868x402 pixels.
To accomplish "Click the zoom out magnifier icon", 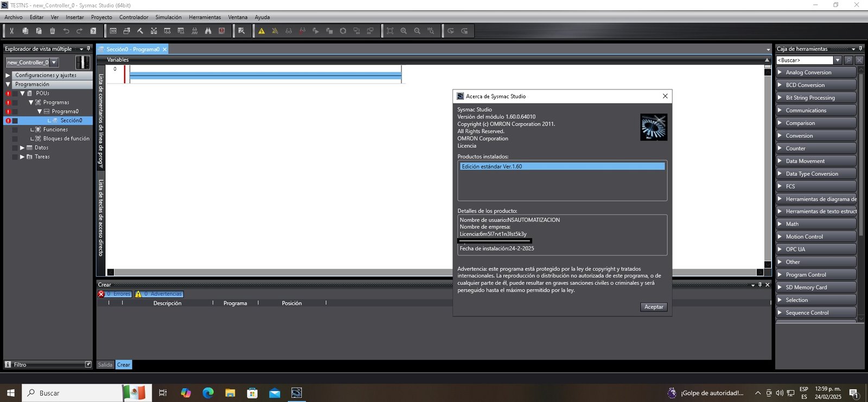I will (x=417, y=31).
